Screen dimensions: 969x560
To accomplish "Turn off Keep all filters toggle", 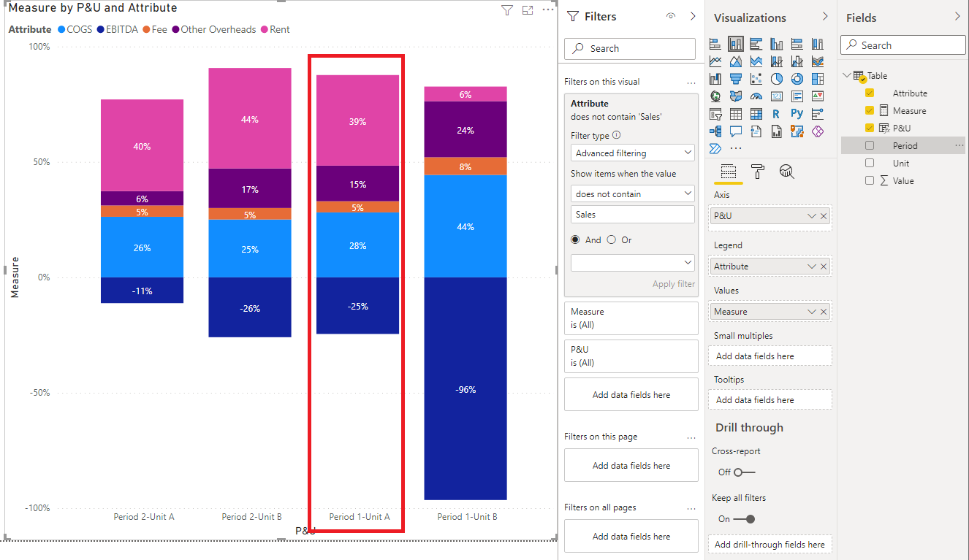I will click(744, 518).
